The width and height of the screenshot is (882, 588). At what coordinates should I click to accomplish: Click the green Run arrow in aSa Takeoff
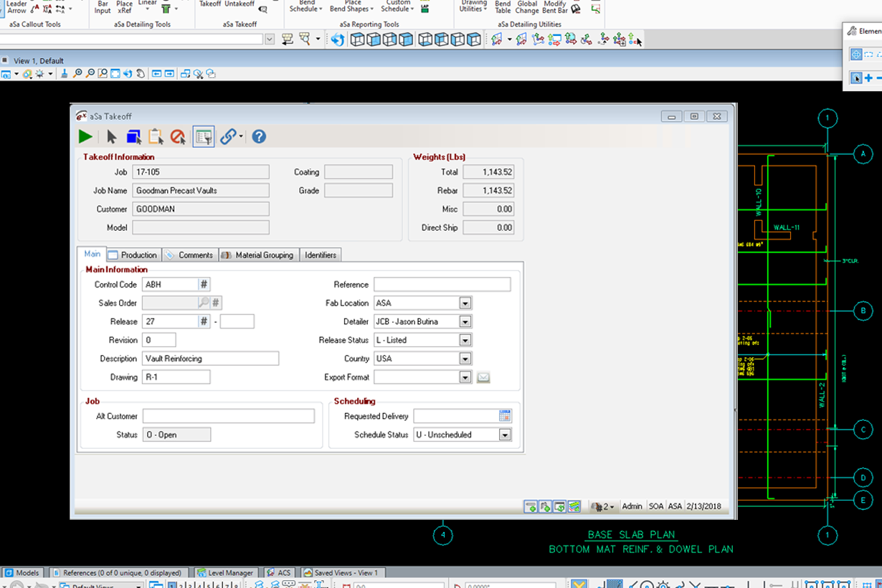point(85,136)
